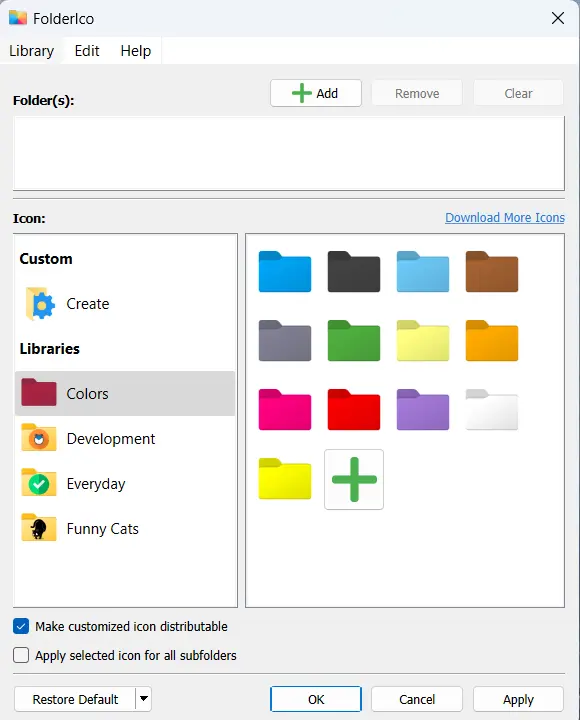Click the green plus add-icon tile
Image resolution: width=580 pixels, height=720 pixels.
coord(354,479)
